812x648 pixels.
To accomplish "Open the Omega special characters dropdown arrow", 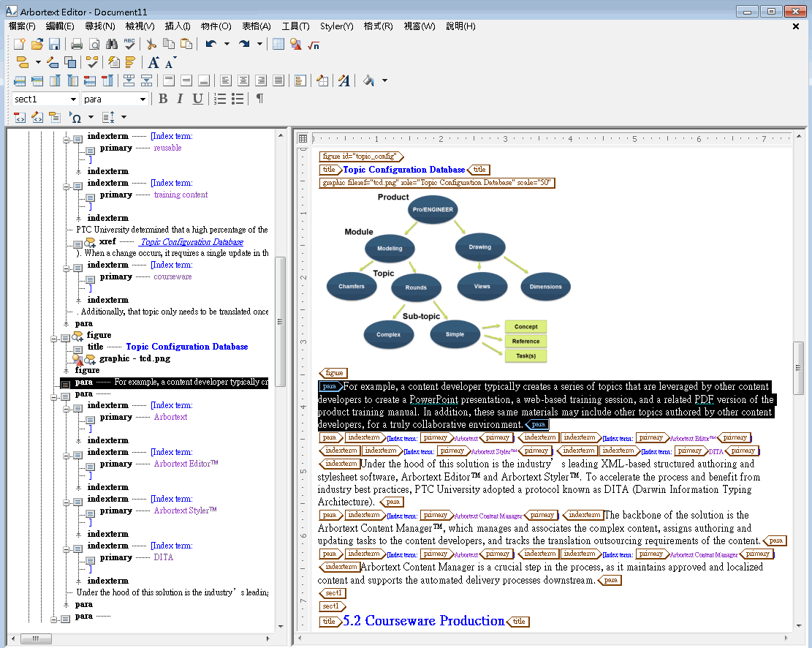I will tap(91, 117).
